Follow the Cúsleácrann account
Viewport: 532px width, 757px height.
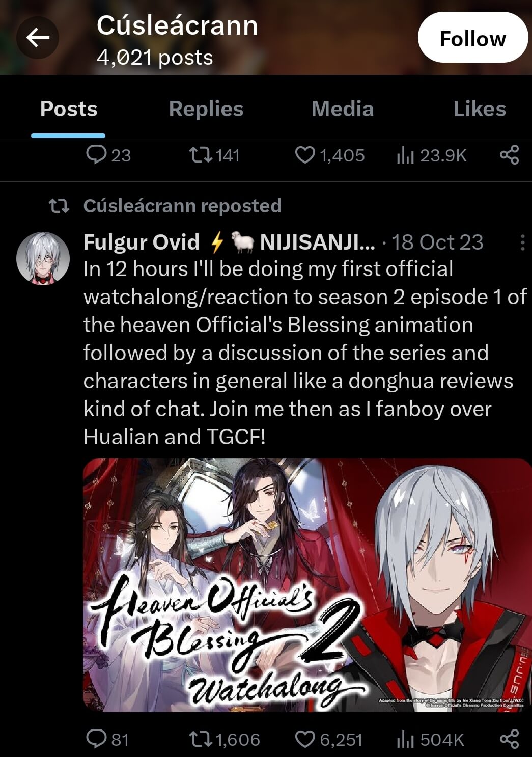472,38
